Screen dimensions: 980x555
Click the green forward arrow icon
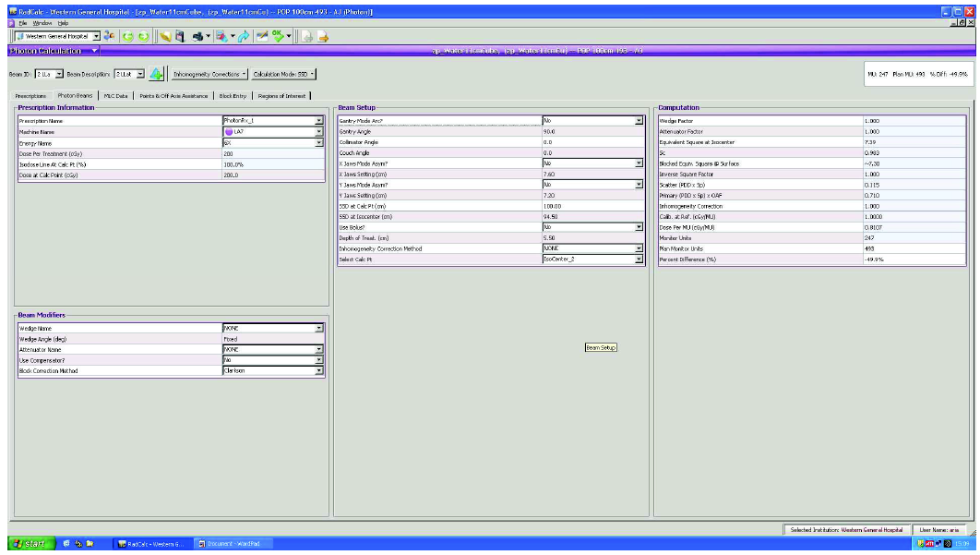144,36
